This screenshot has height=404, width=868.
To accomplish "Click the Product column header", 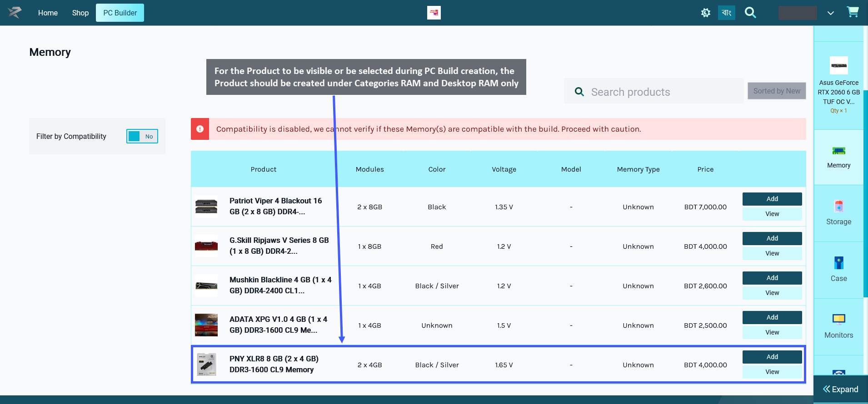I will click(x=264, y=169).
